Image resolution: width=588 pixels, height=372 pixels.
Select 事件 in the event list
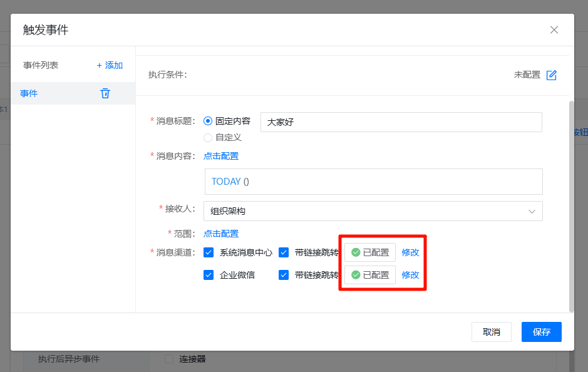[29, 93]
